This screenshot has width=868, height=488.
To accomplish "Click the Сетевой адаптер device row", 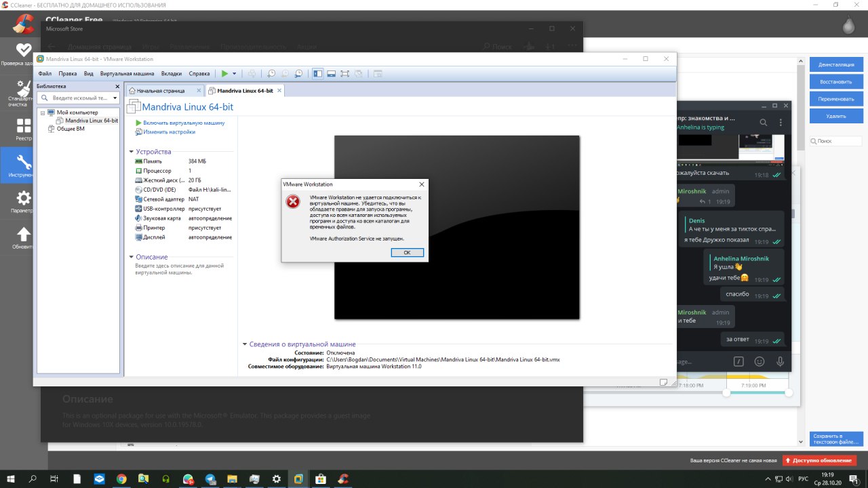I will [183, 199].
